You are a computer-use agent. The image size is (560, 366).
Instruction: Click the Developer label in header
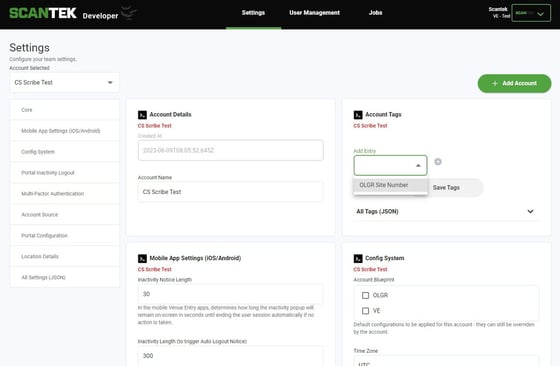[100, 16]
